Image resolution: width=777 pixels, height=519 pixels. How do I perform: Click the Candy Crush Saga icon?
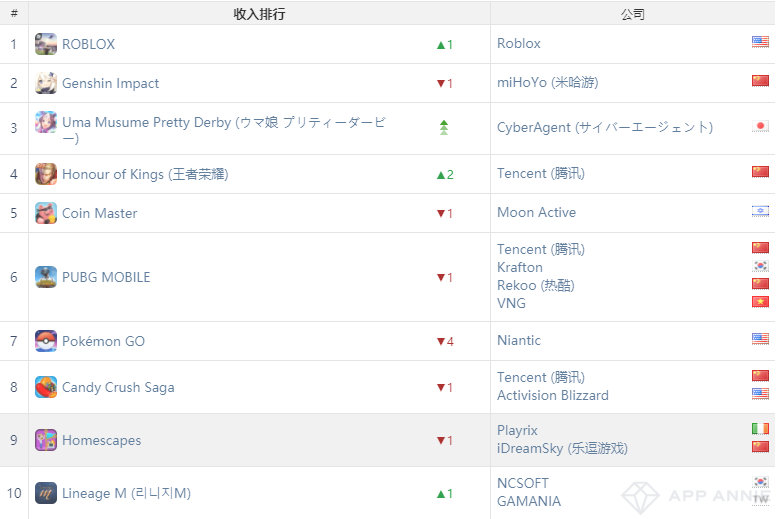coord(46,387)
